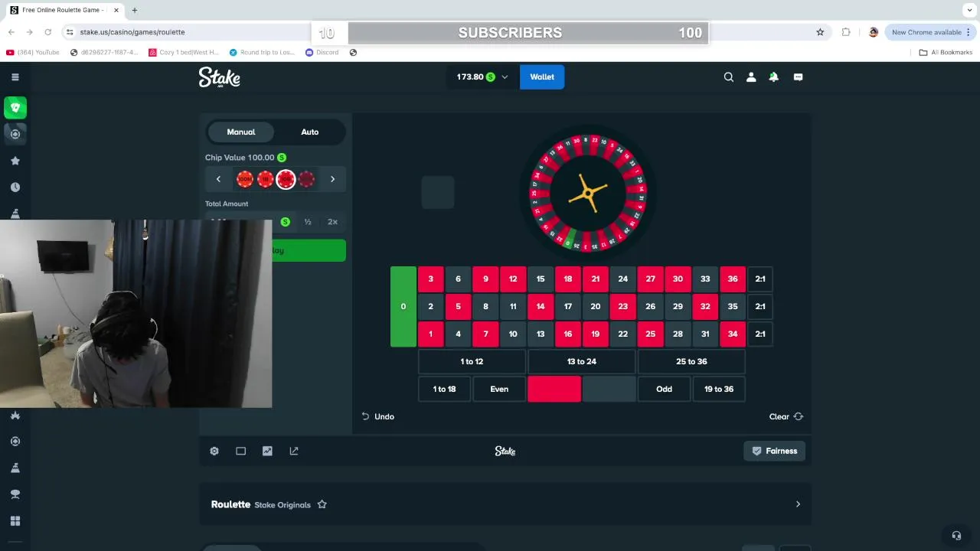This screenshot has width=980, height=551.
Task: Bet on the black colour field
Action: [x=609, y=389]
